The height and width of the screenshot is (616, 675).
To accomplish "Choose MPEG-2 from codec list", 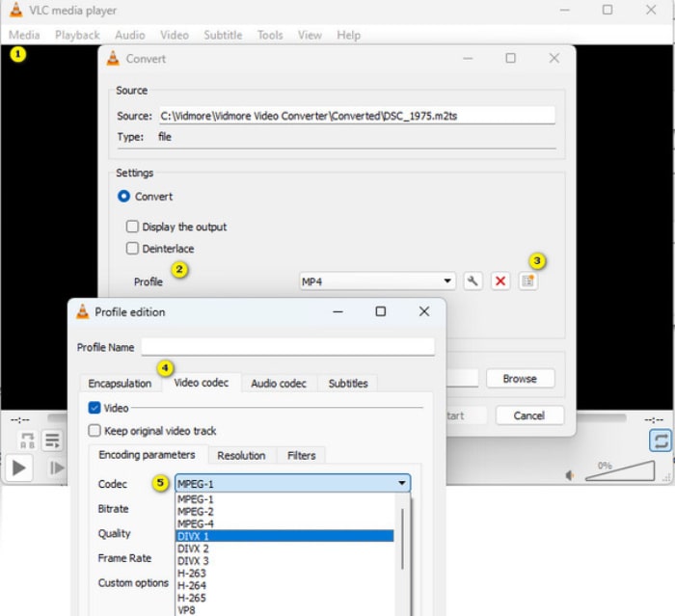I will coord(284,511).
